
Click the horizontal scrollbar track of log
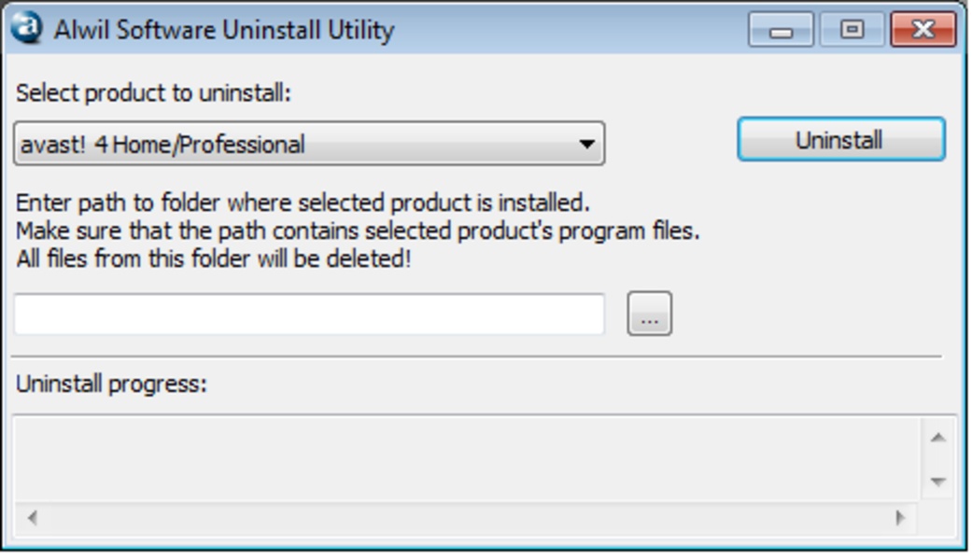[x=467, y=517]
